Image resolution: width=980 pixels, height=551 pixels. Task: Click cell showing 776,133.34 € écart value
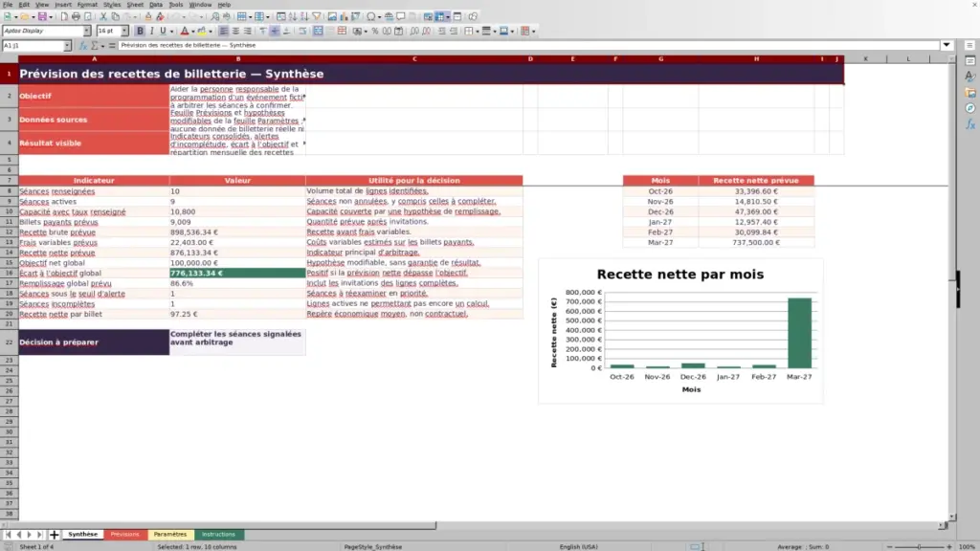237,273
